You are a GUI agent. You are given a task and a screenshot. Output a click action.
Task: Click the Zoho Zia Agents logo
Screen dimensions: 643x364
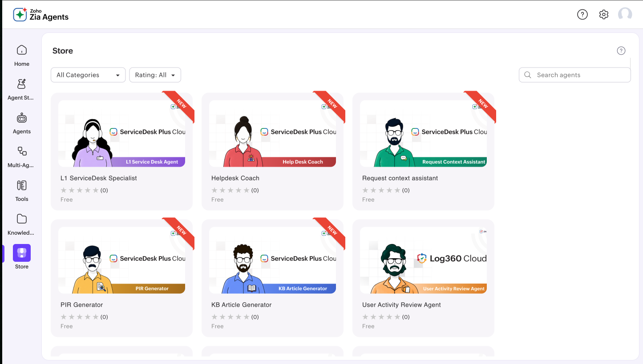click(x=41, y=15)
